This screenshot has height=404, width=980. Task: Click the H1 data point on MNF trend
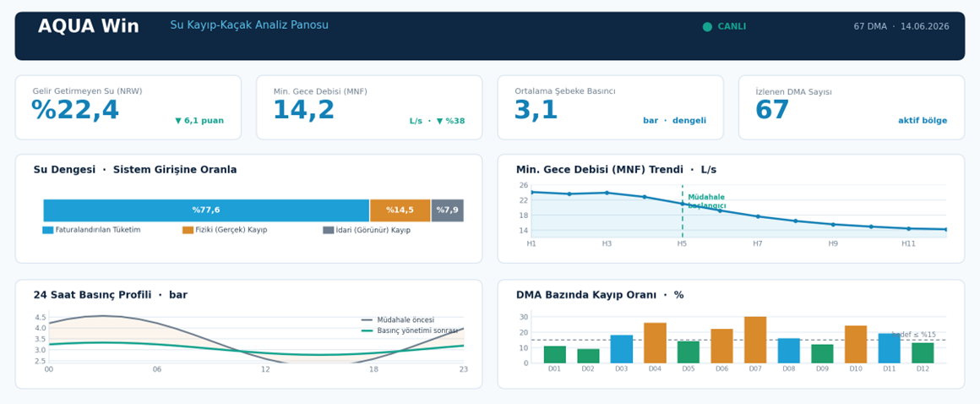pyautogui.click(x=531, y=192)
